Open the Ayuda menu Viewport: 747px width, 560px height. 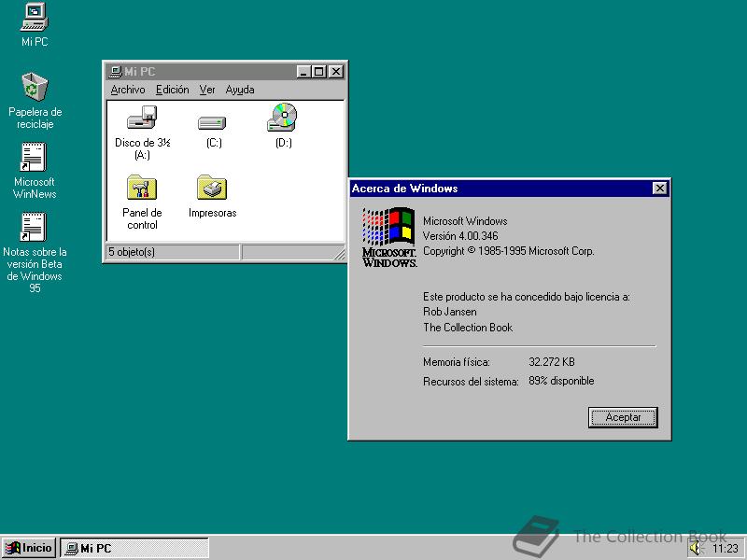[x=240, y=90]
